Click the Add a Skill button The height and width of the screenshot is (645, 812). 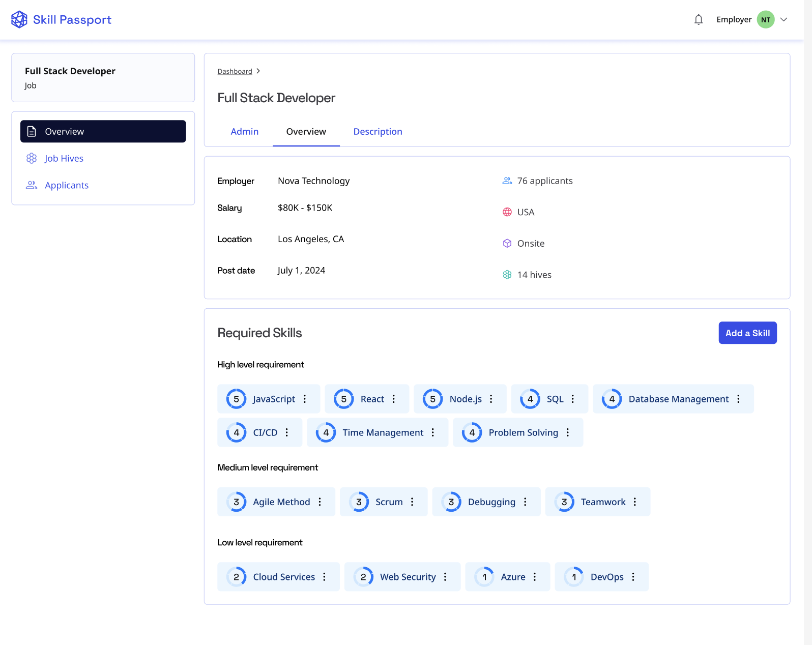pos(747,333)
